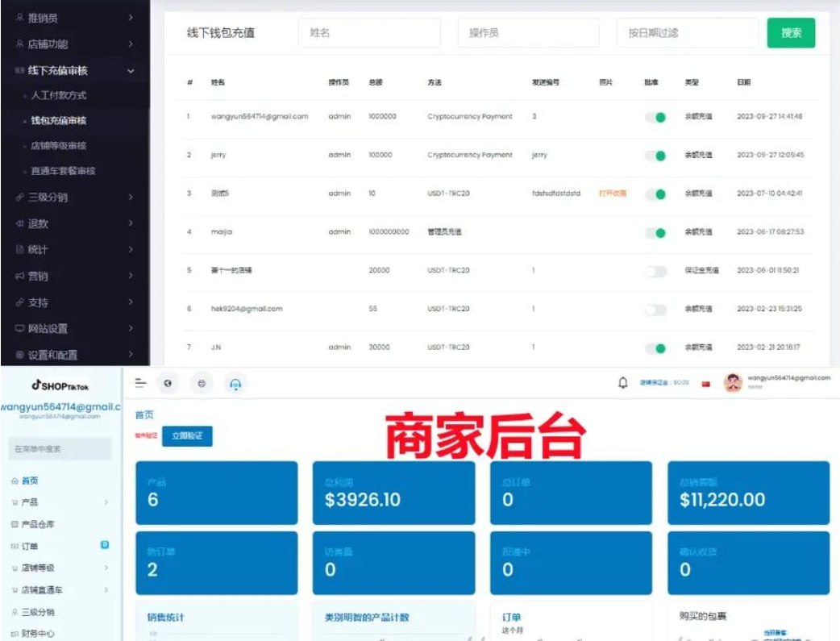Screen dimensions: 840x641
Task: Click the blue 立即验证 button
Action: coord(187,436)
